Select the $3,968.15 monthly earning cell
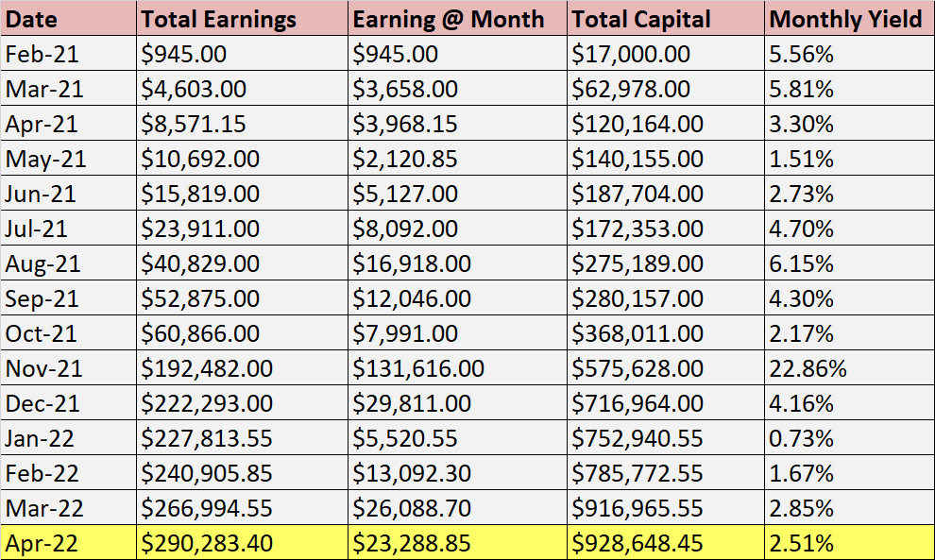 pyautogui.click(x=457, y=125)
